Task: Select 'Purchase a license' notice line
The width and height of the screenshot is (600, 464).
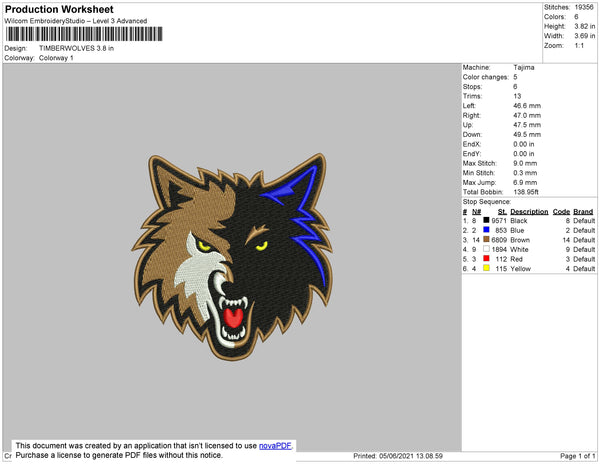Action: 119,455
